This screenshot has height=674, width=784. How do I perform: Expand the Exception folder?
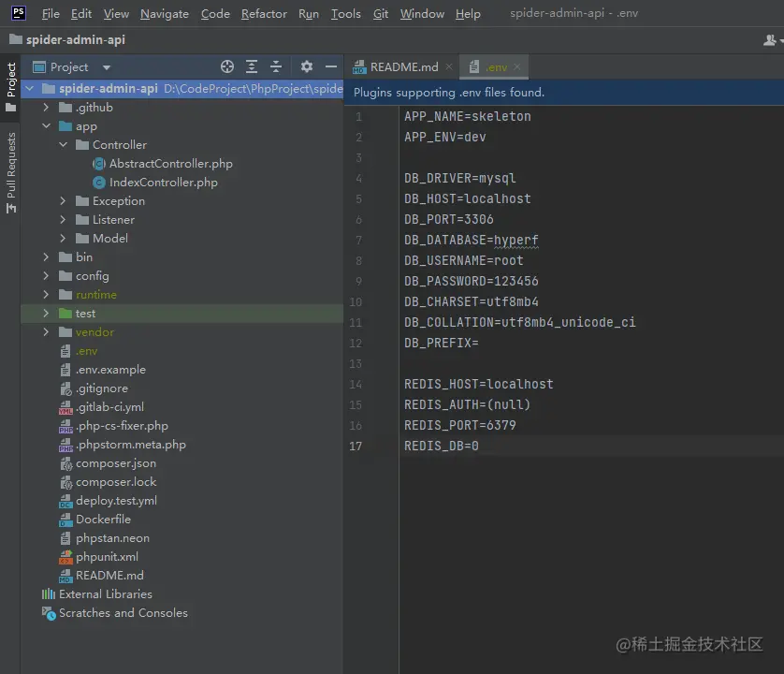tap(63, 200)
